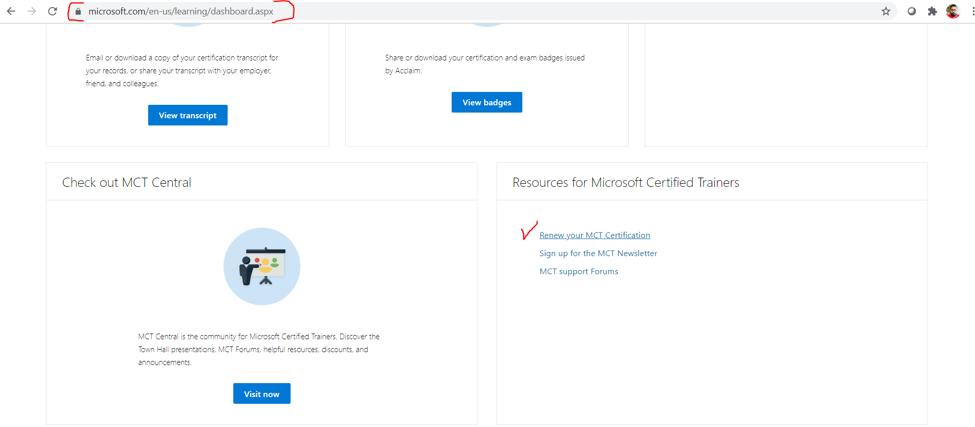The width and height of the screenshot is (975, 427).
Task: Click the Check out MCT Central heading
Action: coord(127,182)
